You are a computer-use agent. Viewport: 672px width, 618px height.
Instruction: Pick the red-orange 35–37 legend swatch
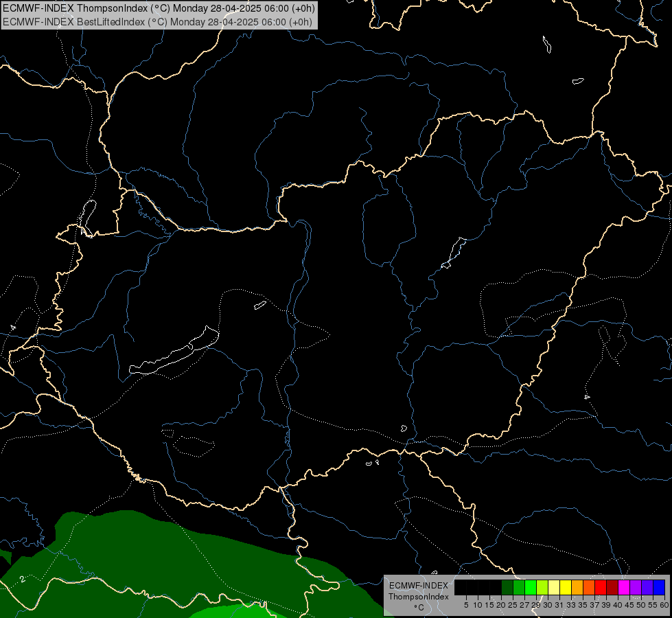click(589, 587)
